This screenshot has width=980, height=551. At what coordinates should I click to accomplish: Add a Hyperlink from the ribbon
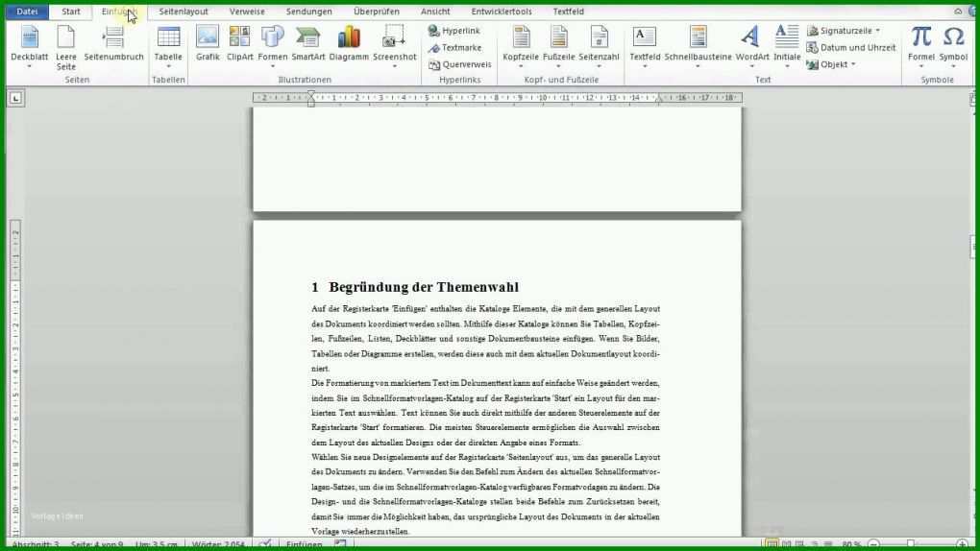454,31
